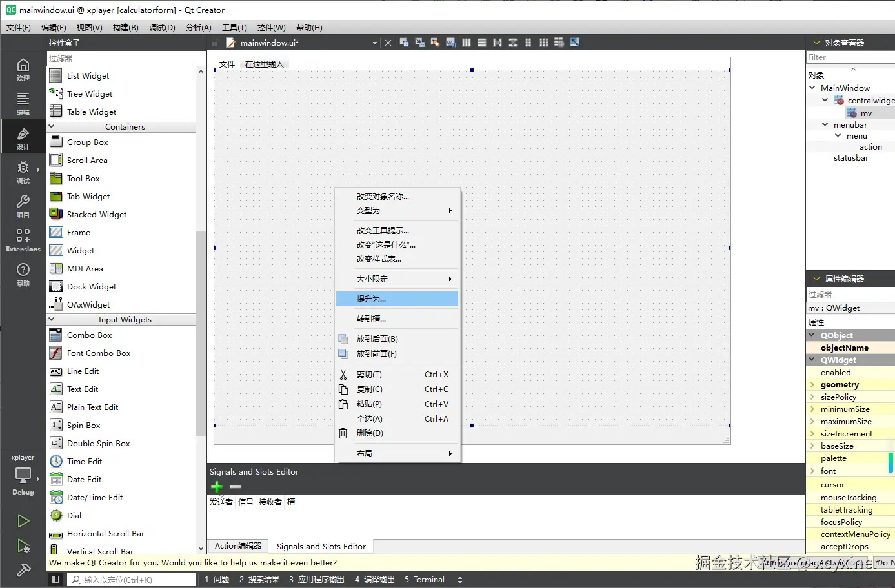Apply grid layout from toolbar
The height and width of the screenshot is (588, 895).
544,43
